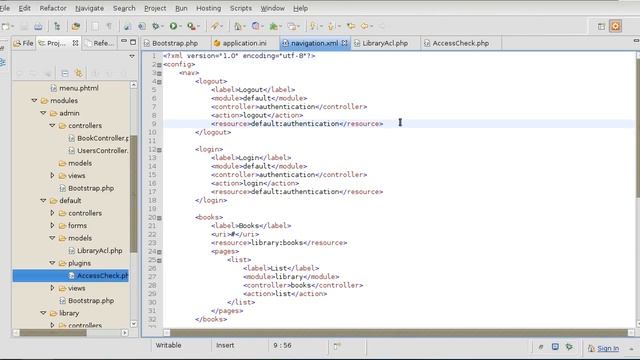Minimize the project explorer panel
This screenshot has height=360, width=640.
point(124,42)
